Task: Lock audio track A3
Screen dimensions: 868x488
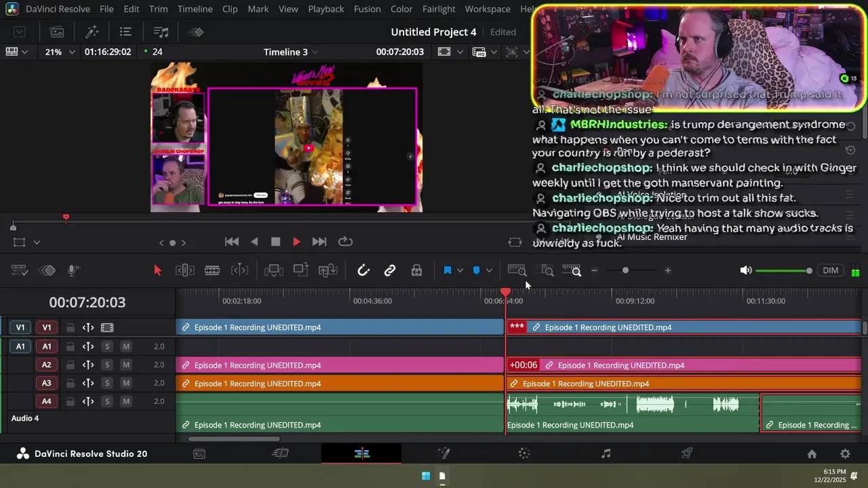Action: [69, 383]
